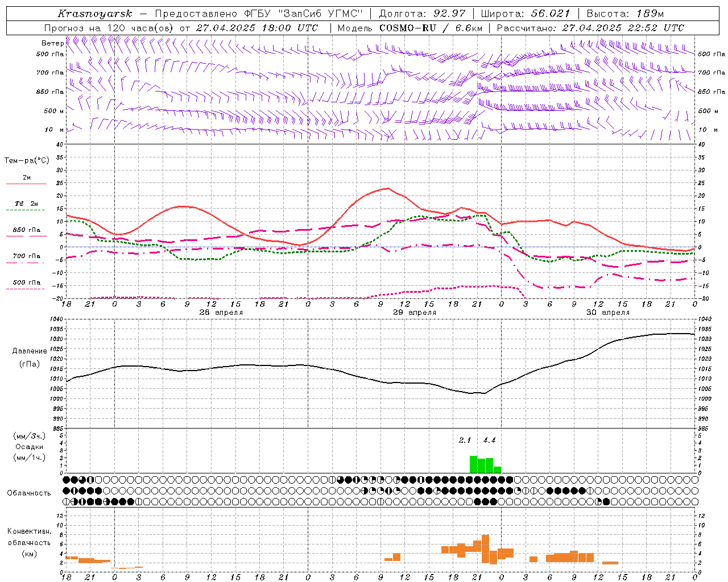Click the Давление panel label

coord(30,351)
